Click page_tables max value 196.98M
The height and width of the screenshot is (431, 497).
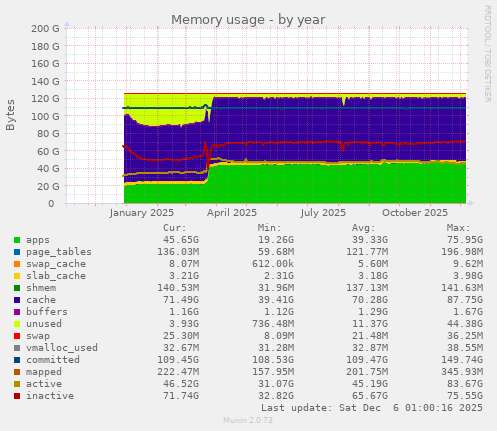462,252
